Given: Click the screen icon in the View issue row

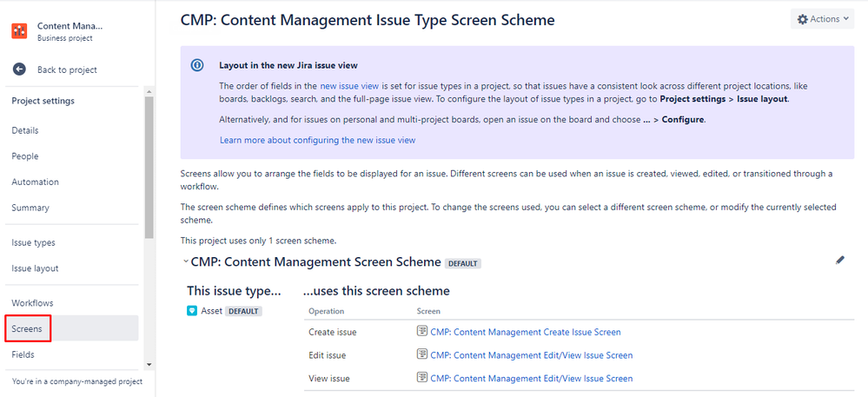Looking at the screenshot, I should pos(421,378).
